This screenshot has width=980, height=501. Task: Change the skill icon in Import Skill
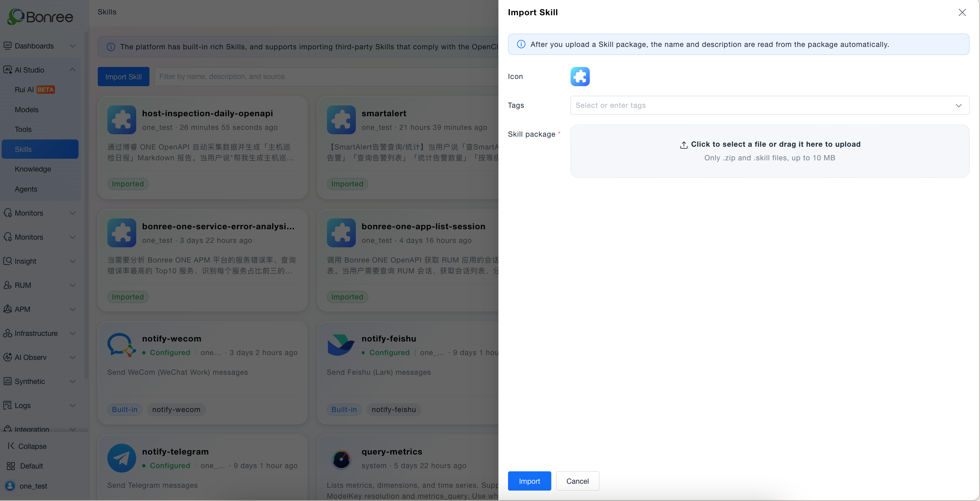580,77
